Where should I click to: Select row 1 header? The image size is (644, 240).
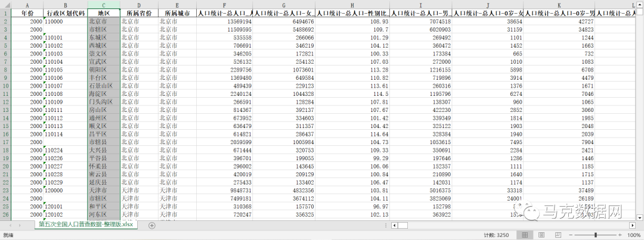pos(5,13)
